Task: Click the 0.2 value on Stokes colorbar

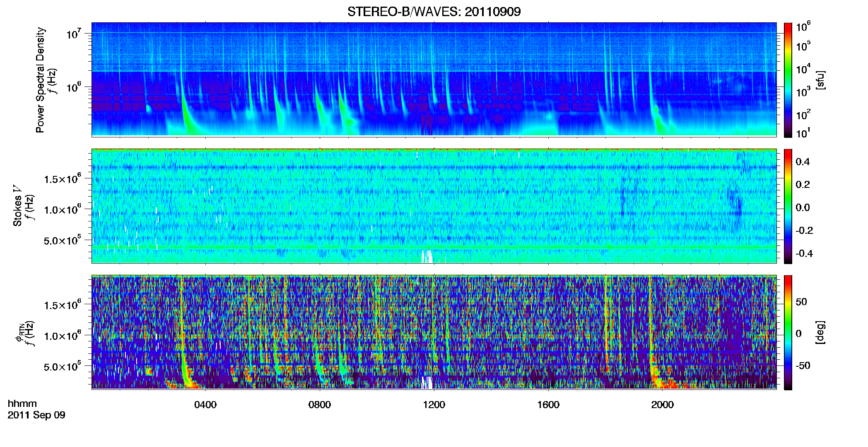Action: [803, 185]
